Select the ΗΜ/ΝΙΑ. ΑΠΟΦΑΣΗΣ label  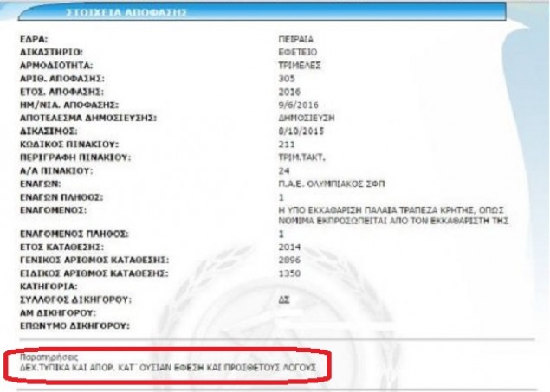(69, 105)
